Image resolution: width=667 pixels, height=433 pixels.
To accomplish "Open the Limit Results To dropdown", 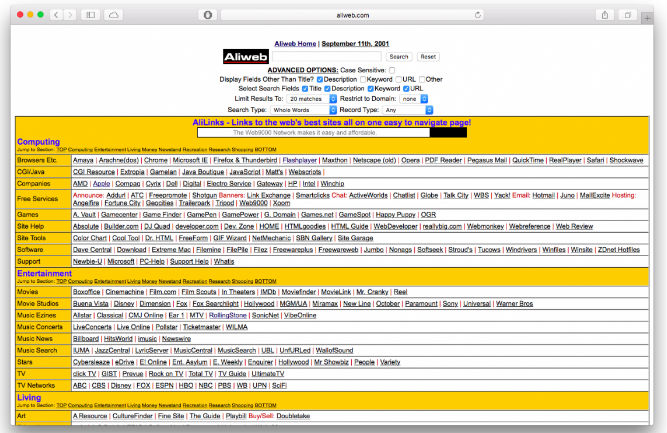I will click(312, 99).
